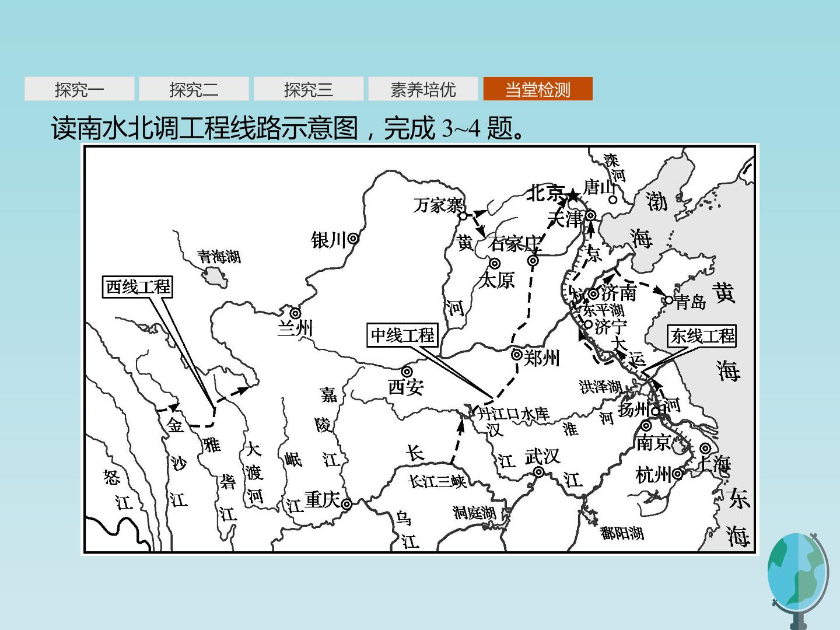Select the 南京 city label
Screen dimensions: 840x630
coord(653,443)
